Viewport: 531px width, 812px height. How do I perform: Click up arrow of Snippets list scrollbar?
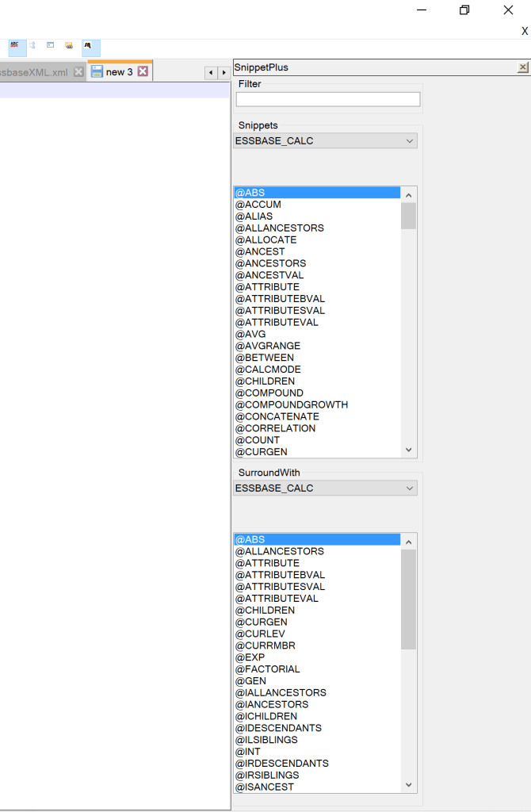[409, 195]
